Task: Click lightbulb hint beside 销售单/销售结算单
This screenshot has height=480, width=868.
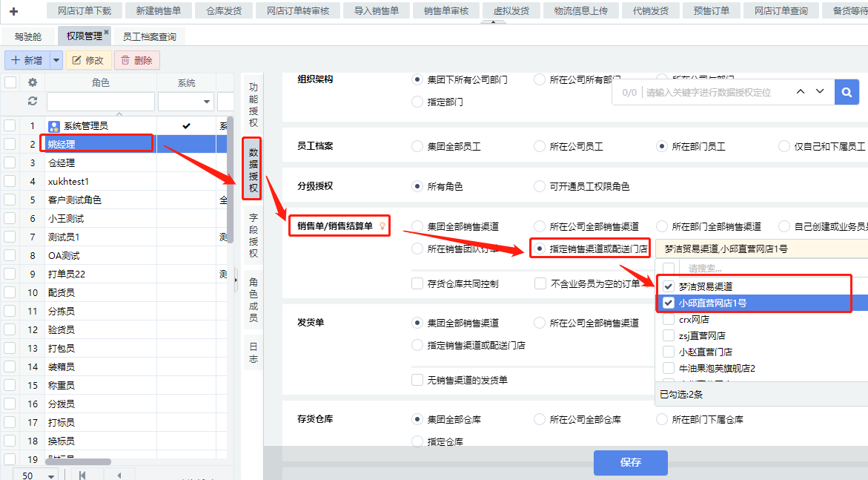Action: (382, 226)
